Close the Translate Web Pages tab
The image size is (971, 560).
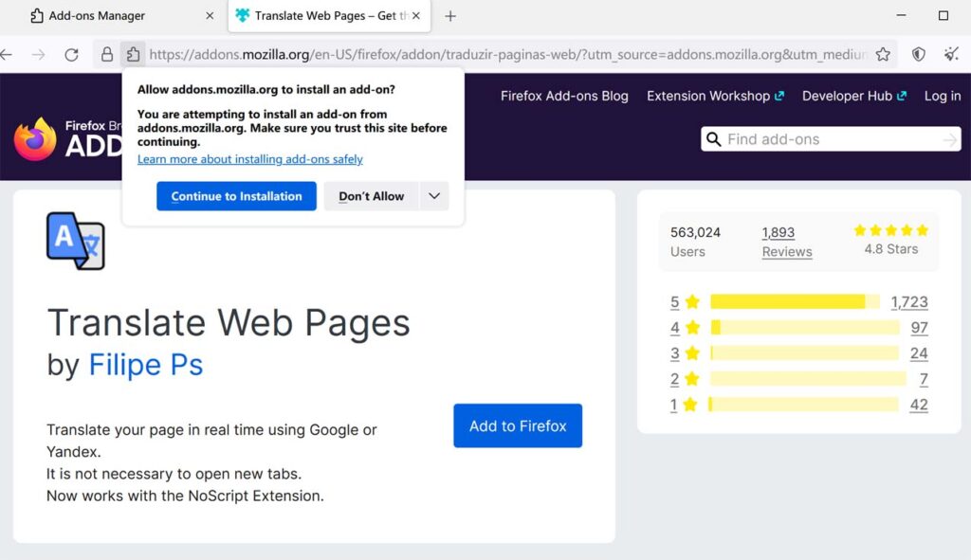[x=416, y=16]
